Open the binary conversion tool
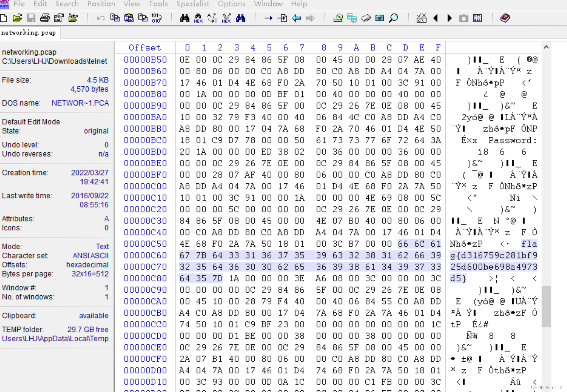The height and width of the screenshot is (392, 567). (156, 18)
